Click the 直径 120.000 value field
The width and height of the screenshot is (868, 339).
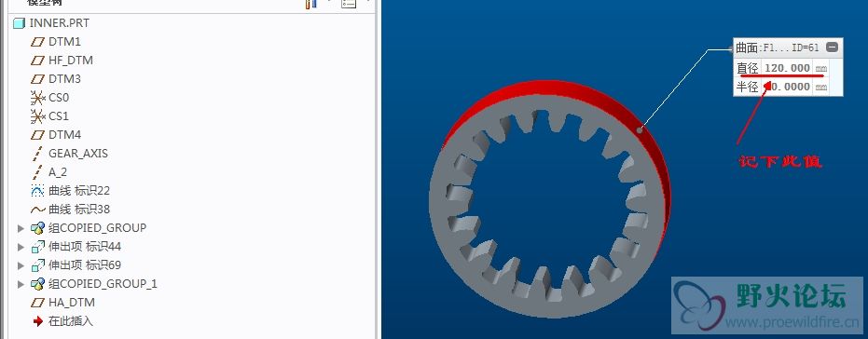point(787,68)
